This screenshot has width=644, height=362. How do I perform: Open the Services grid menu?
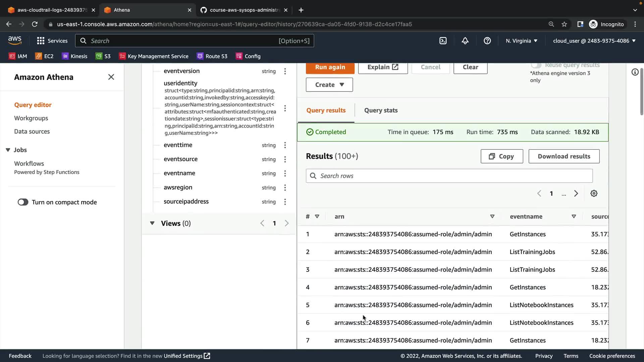point(41,41)
